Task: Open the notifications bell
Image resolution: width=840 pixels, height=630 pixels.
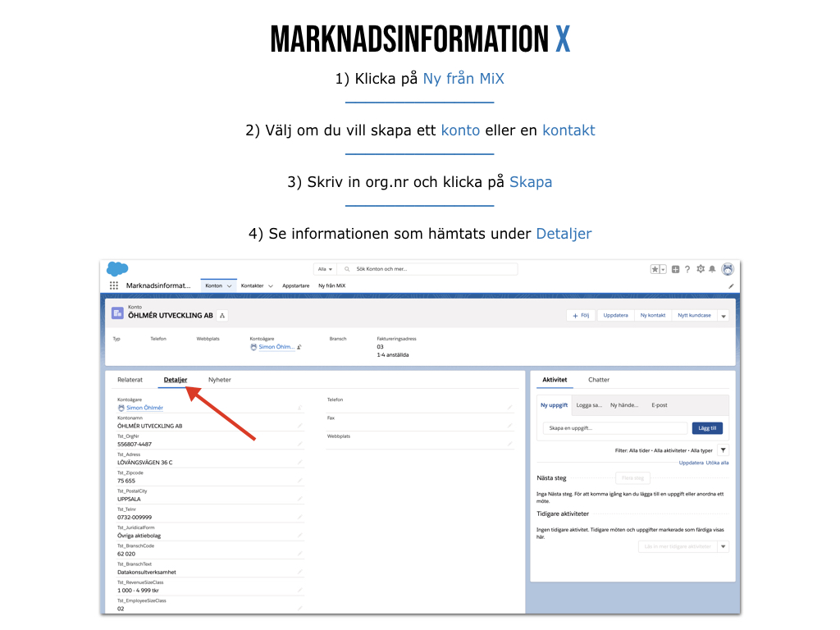Action: 712,269
